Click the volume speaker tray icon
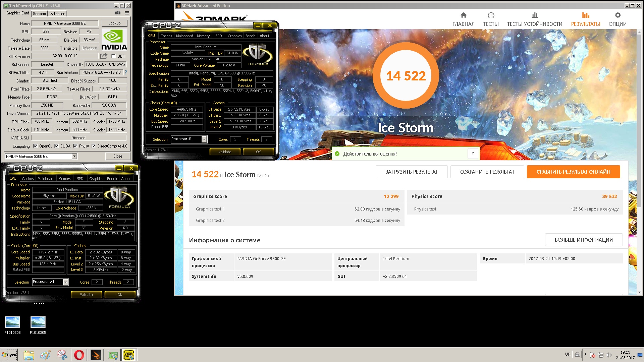The width and height of the screenshot is (644, 362). (x=608, y=355)
